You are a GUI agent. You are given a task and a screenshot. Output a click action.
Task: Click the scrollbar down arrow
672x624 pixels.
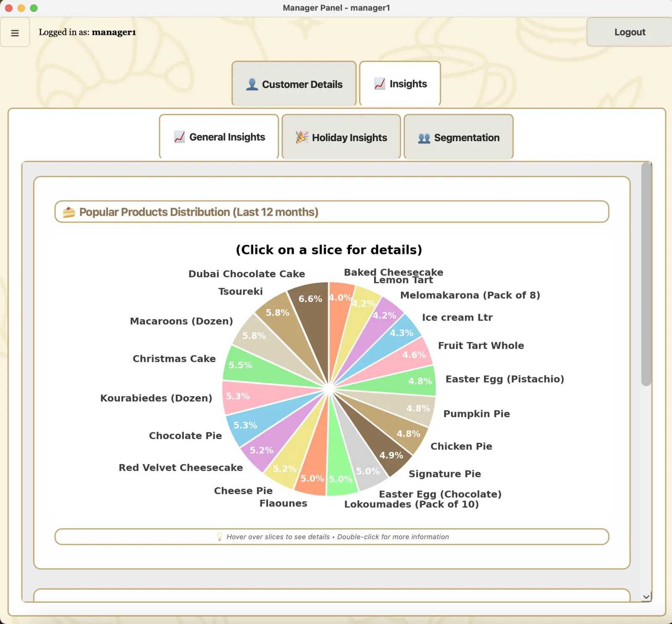[646, 596]
